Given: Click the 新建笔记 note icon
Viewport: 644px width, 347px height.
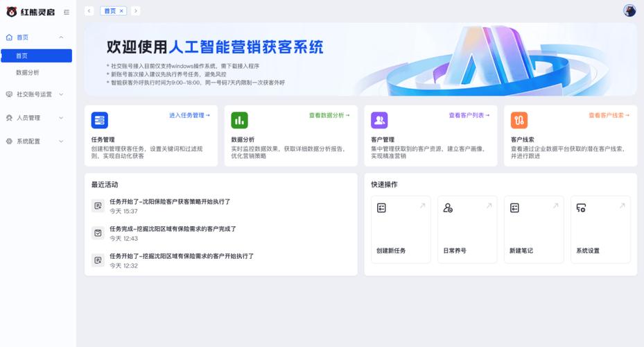Looking at the screenshot, I should click(x=514, y=208).
